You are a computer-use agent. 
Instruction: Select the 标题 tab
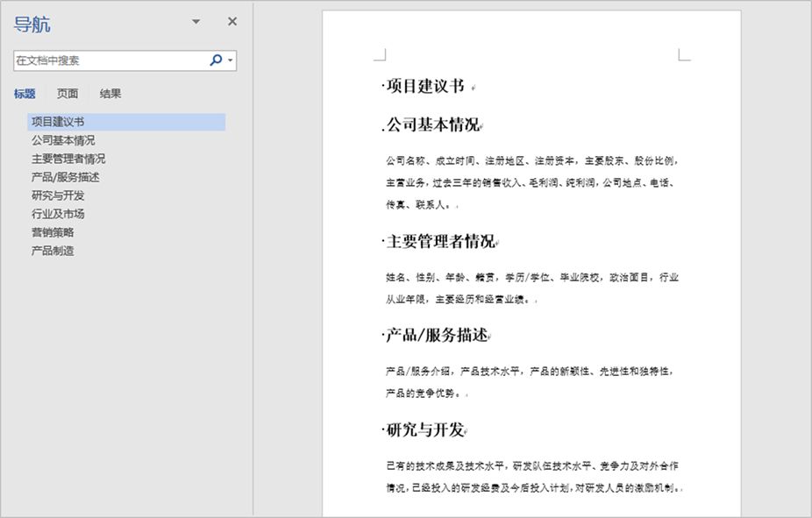pyautogui.click(x=25, y=93)
